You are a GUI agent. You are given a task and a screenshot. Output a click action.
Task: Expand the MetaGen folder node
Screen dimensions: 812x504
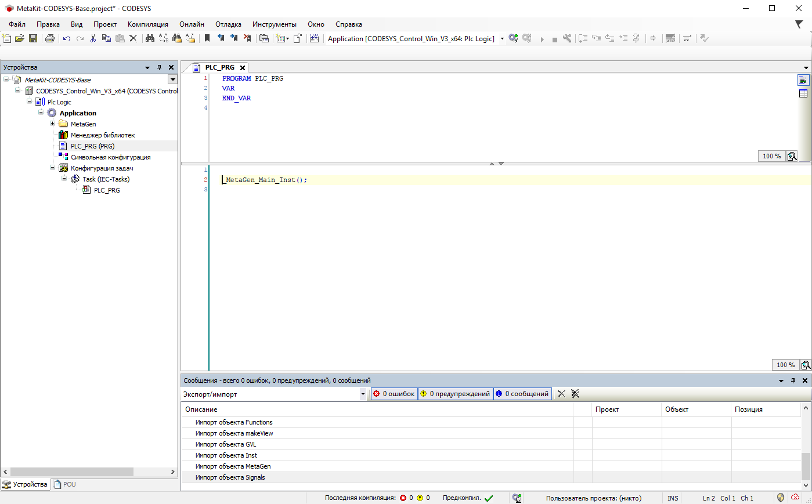pos(52,124)
